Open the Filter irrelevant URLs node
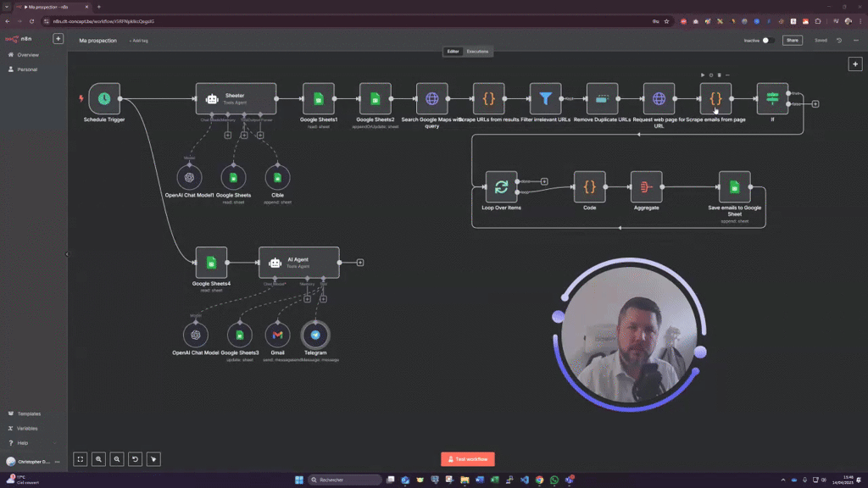Image resolution: width=868 pixels, height=488 pixels. tap(545, 98)
